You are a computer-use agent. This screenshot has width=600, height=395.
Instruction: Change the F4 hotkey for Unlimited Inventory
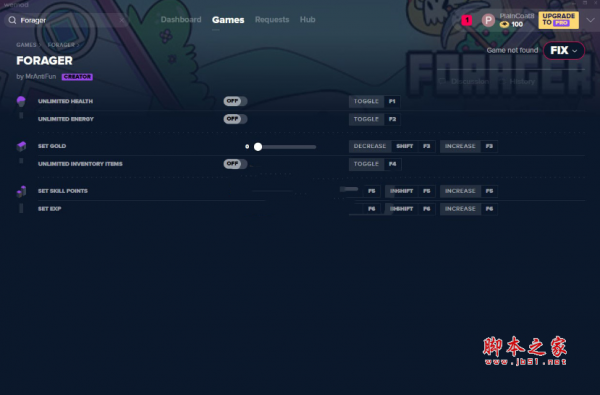pos(392,164)
